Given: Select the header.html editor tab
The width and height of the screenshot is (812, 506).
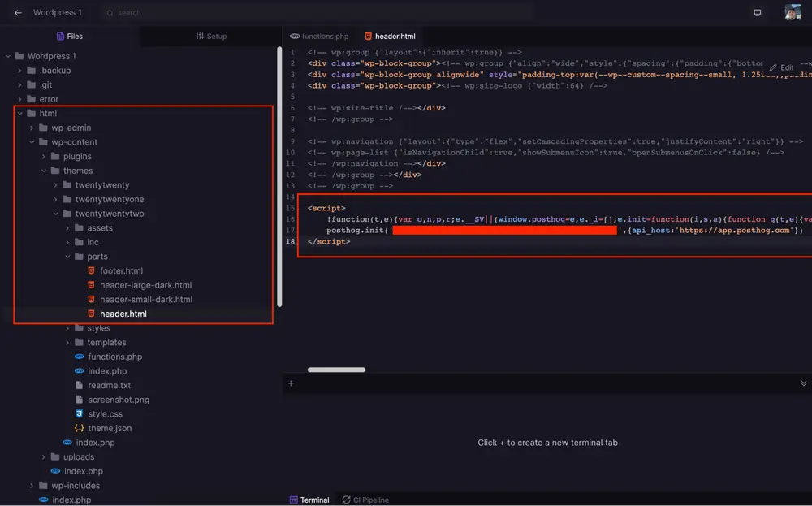Looking at the screenshot, I should pyautogui.click(x=390, y=37).
